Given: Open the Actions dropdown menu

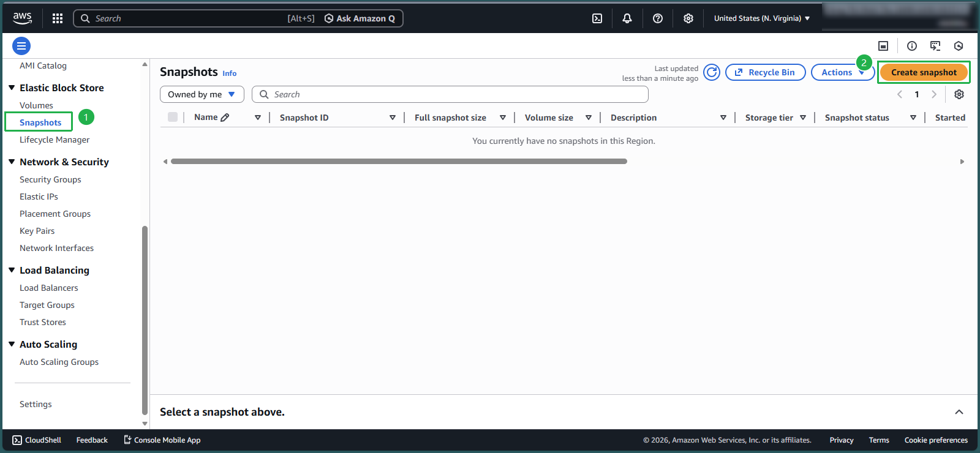Looking at the screenshot, I should point(843,72).
